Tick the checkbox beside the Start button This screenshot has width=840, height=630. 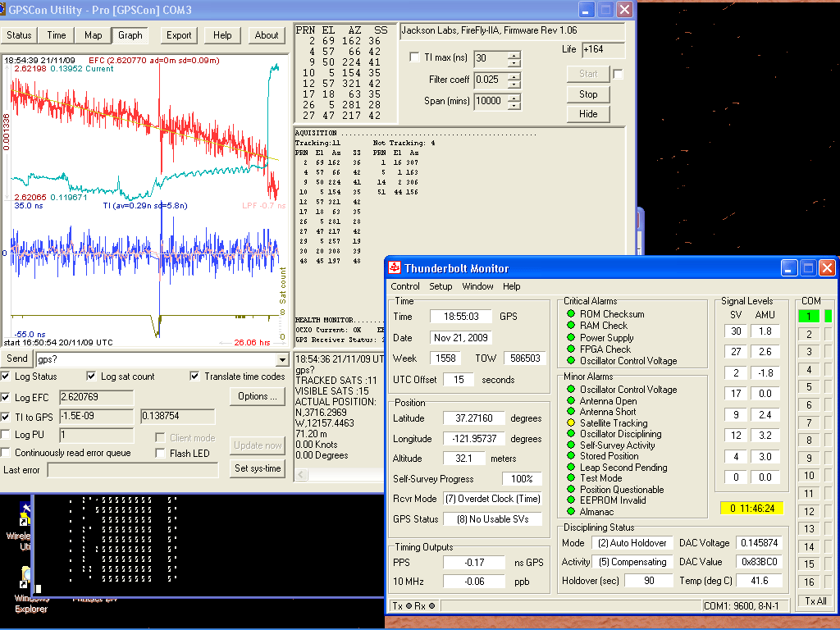[618, 74]
